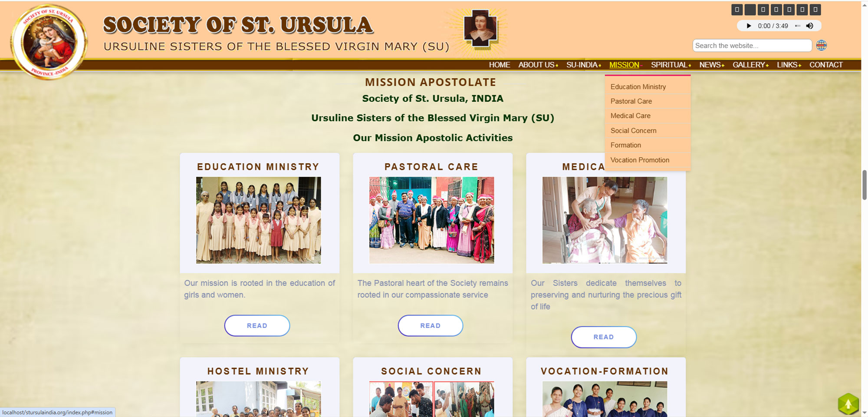Viewport: 868px width, 417px height.
Task: Click READ under Pastoral Care
Action: pos(430,326)
